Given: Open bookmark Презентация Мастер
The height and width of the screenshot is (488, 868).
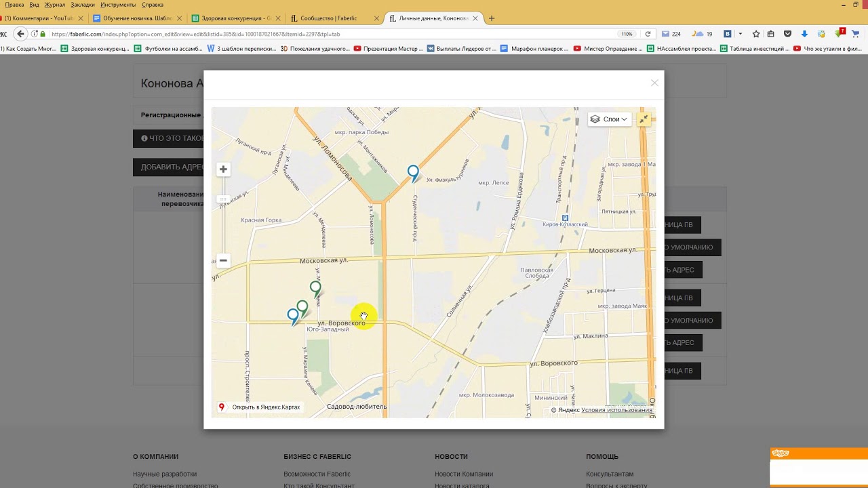Looking at the screenshot, I should [x=389, y=49].
